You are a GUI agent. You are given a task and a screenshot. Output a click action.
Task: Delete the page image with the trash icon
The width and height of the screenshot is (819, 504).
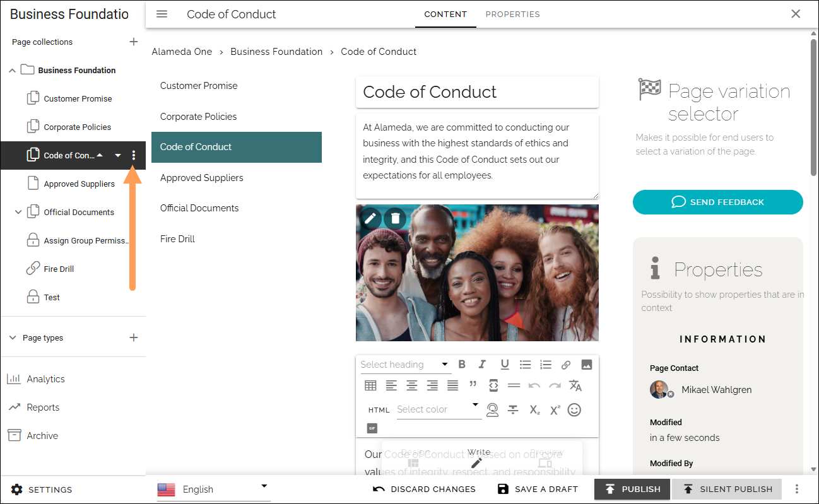coord(395,218)
